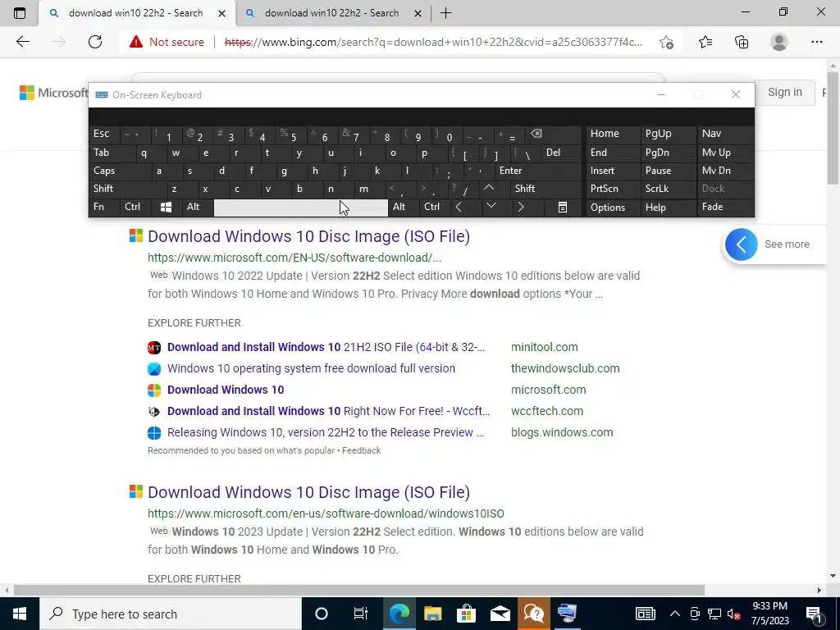This screenshot has width=840, height=630.
Task: Click the vertical scrollbar thumb of the page
Action: click(x=833, y=127)
